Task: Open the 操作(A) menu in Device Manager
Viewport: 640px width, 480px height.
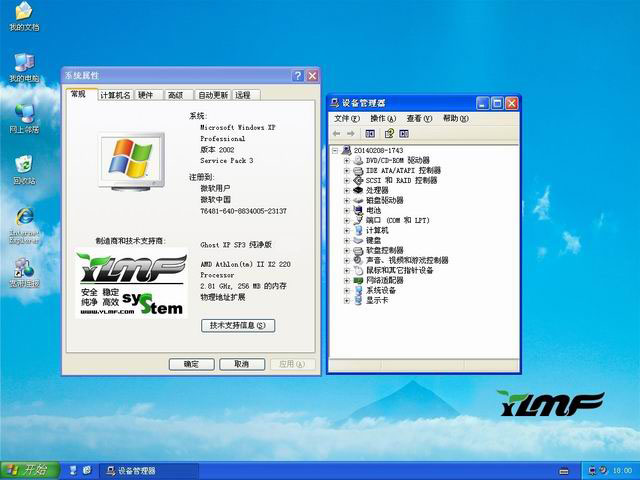Action: coord(383,118)
